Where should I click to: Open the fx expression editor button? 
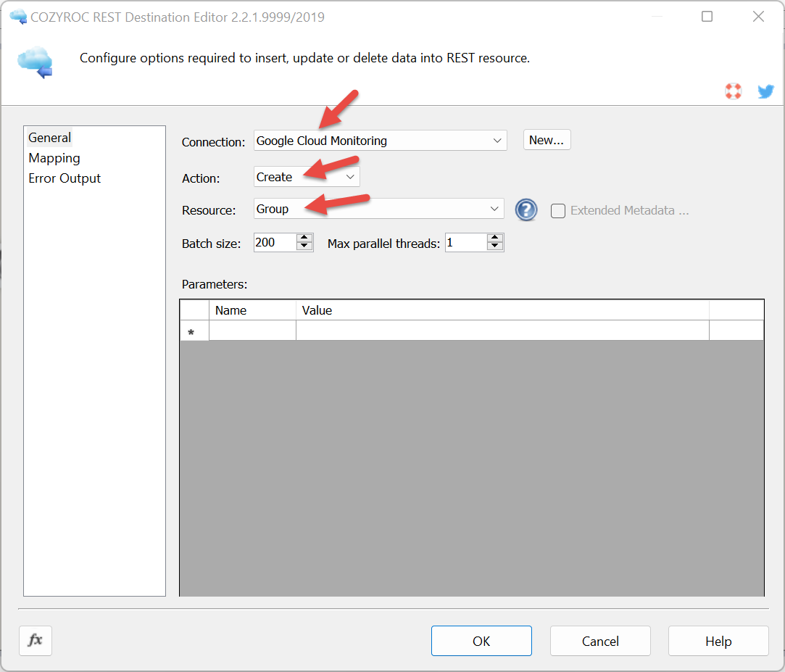click(x=36, y=640)
